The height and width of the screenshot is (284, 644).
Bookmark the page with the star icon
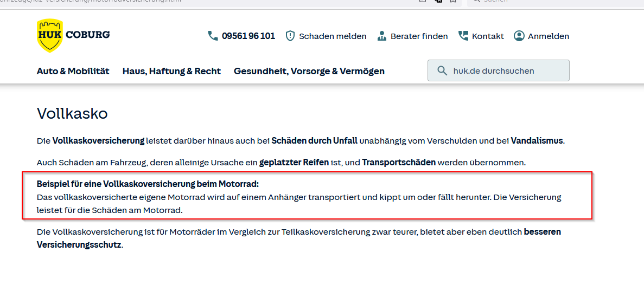pyautogui.click(x=452, y=2)
